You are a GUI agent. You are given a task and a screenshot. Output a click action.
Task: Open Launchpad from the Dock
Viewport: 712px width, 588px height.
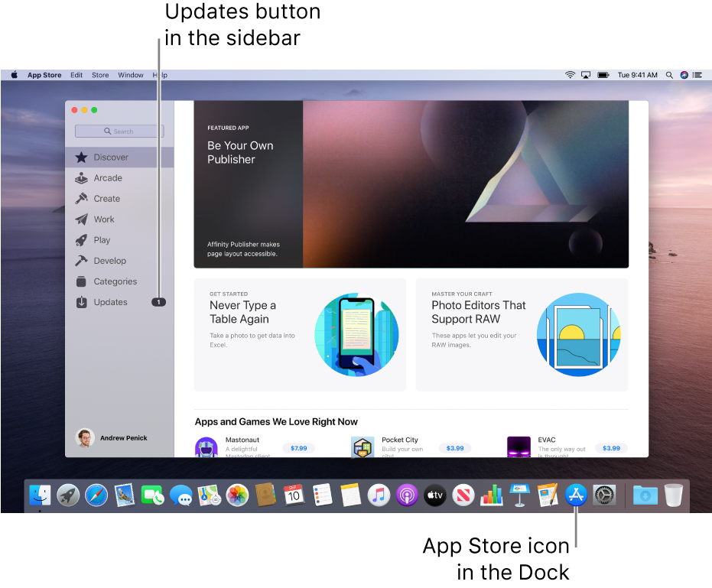tap(68, 495)
